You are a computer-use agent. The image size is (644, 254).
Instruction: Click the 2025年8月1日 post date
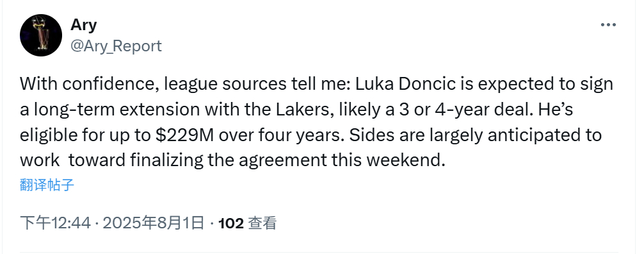coord(153,223)
